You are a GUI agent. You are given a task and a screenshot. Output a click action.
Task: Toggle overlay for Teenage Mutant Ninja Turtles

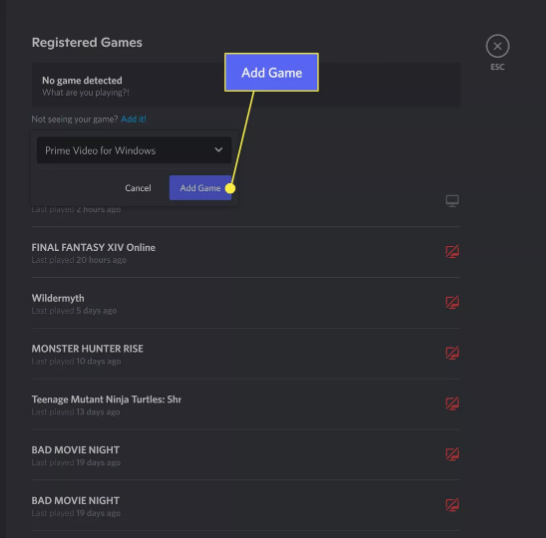tap(452, 403)
